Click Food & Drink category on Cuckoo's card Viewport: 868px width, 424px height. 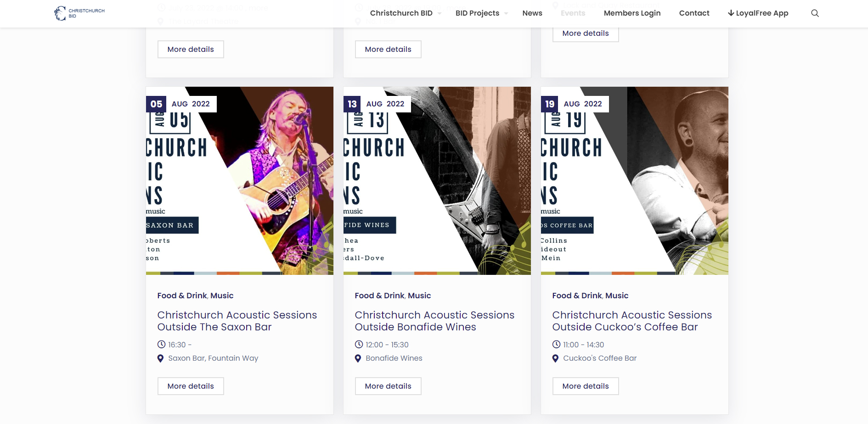click(577, 296)
